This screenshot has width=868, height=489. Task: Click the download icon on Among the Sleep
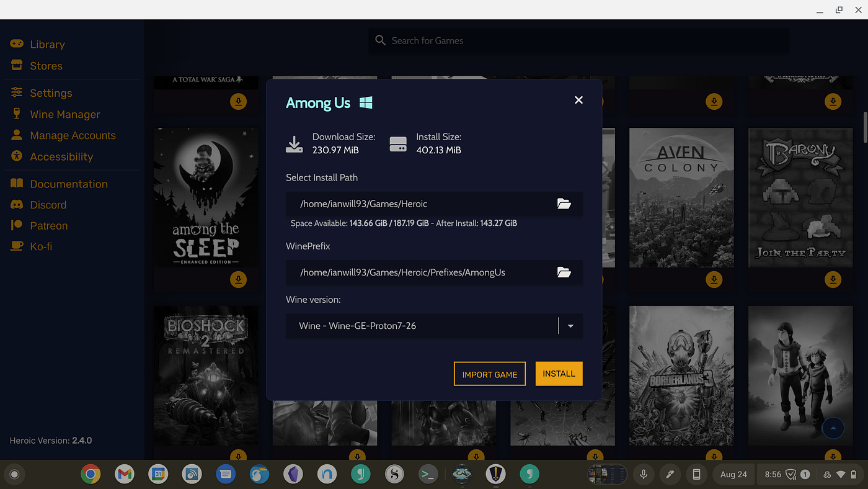click(238, 279)
